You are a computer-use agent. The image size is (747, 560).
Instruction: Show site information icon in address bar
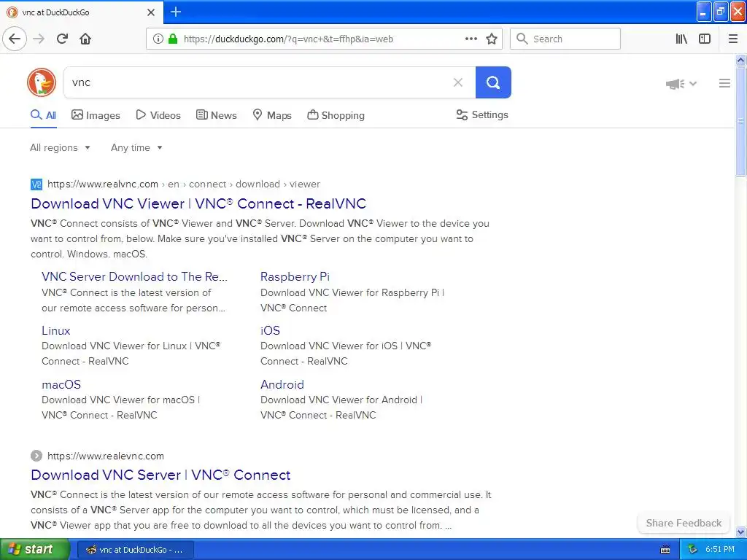pyautogui.click(x=158, y=39)
